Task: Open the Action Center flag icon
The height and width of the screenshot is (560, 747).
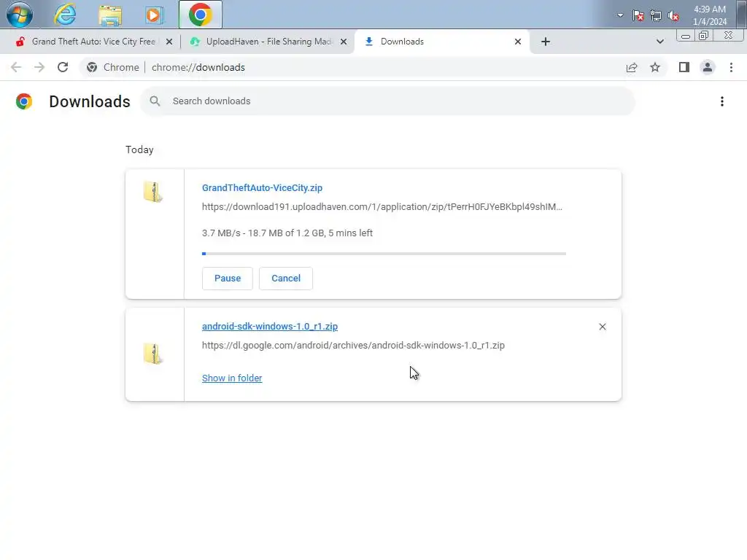Action: (x=638, y=15)
